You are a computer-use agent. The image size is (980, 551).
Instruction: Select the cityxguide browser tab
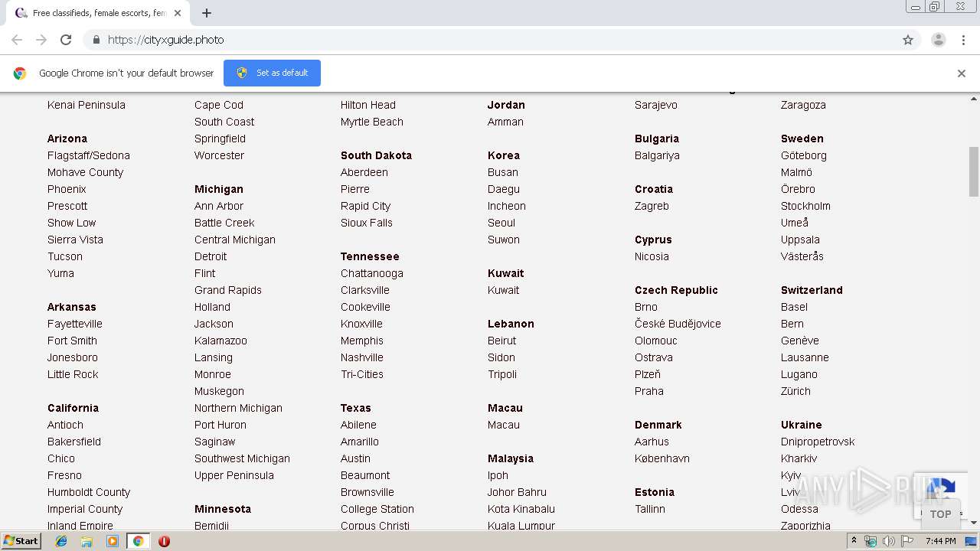pyautogui.click(x=98, y=13)
